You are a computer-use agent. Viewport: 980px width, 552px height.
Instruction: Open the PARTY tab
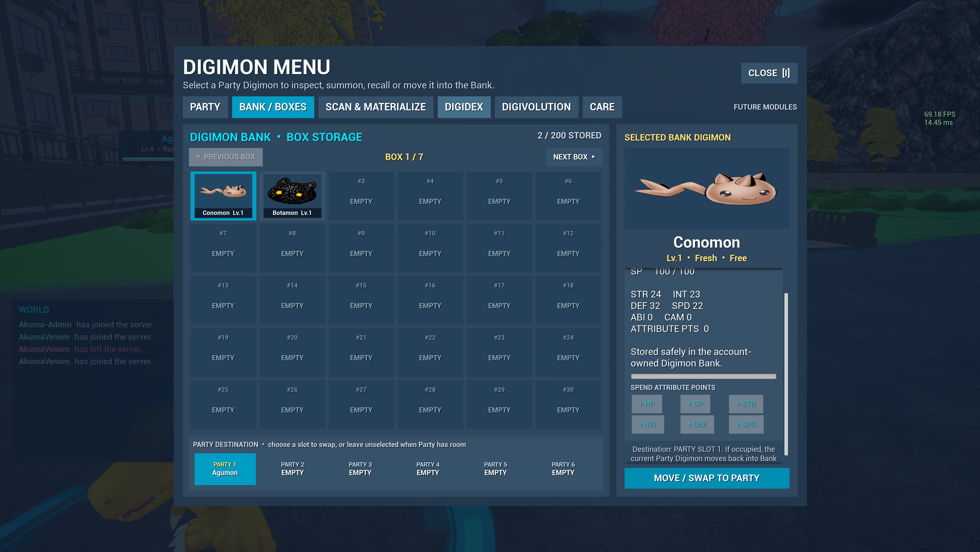coord(205,107)
